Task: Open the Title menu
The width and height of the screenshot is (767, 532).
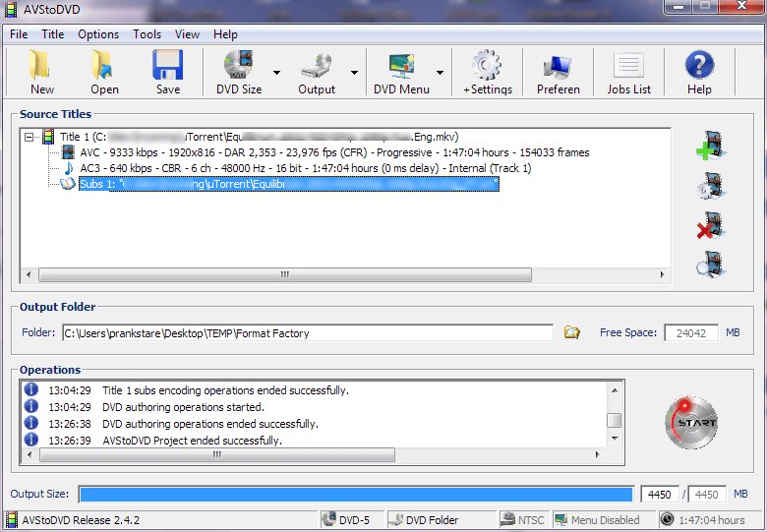Action: pyautogui.click(x=53, y=34)
